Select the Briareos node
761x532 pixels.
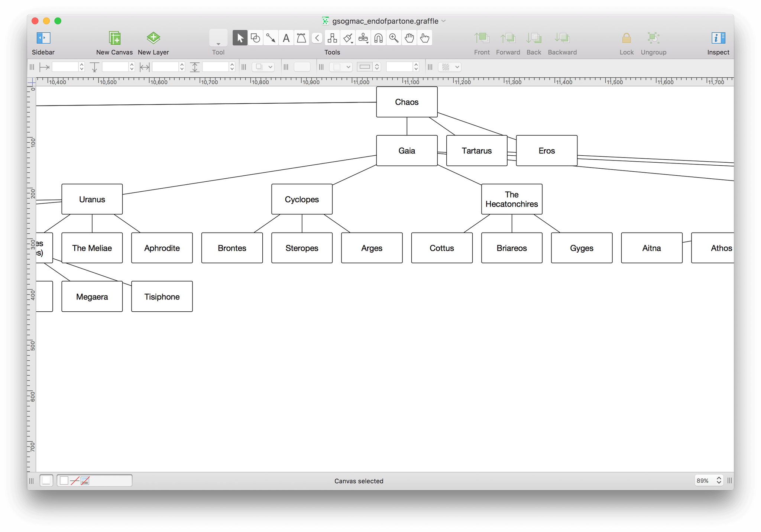(512, 248)
